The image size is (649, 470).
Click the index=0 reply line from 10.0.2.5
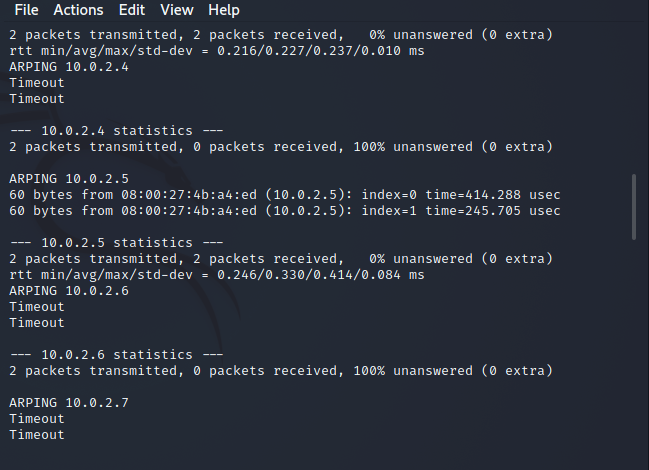285,195
